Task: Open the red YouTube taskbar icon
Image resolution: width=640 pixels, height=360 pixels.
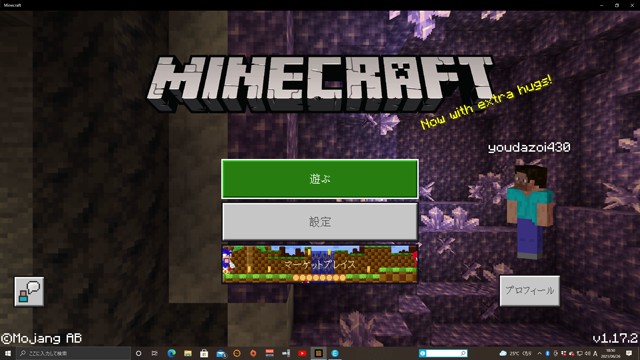Action: pos(302,353)
